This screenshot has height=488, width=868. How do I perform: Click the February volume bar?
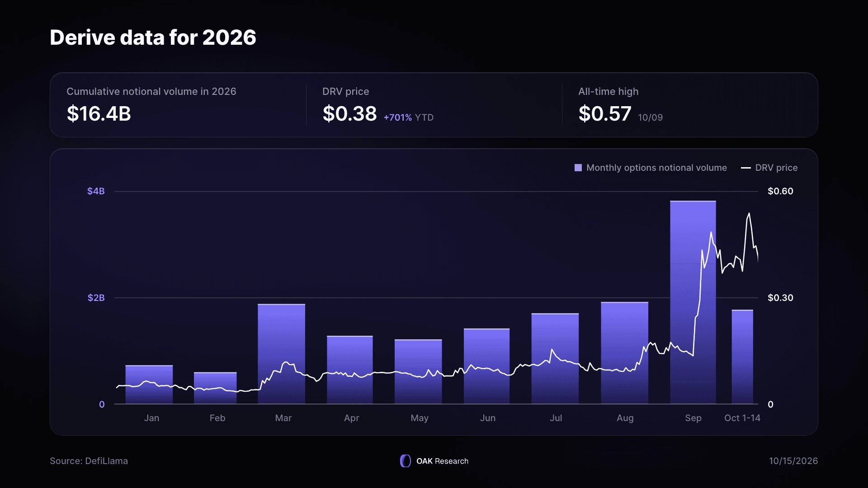pyautogui.click(x=215, y=388)
